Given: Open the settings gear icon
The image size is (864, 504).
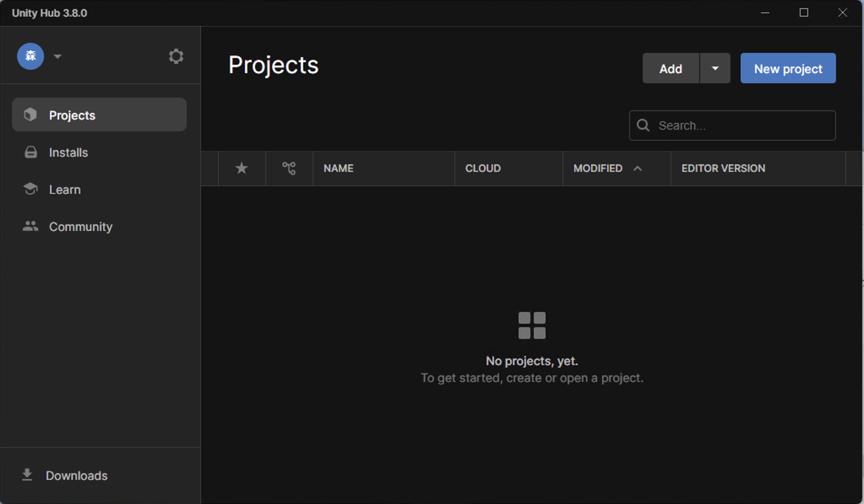Looking at the screenshot, I should click(x=176, y=56).
